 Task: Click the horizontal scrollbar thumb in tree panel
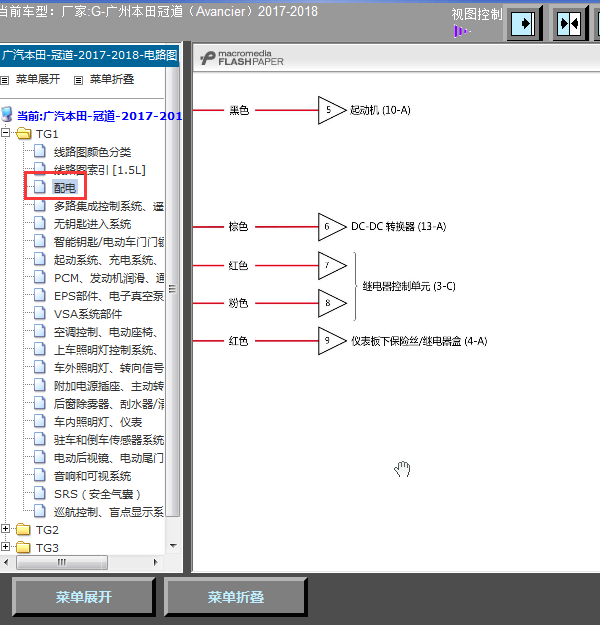tap(62, 563)
